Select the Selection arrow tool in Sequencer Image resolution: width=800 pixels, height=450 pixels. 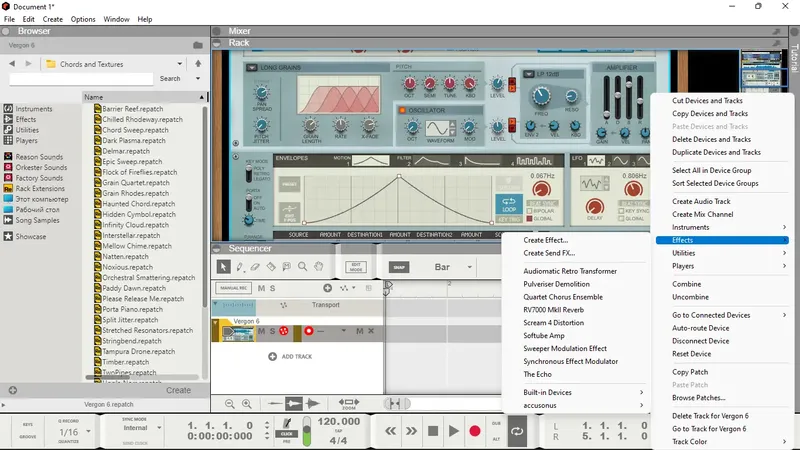(223, 266)
